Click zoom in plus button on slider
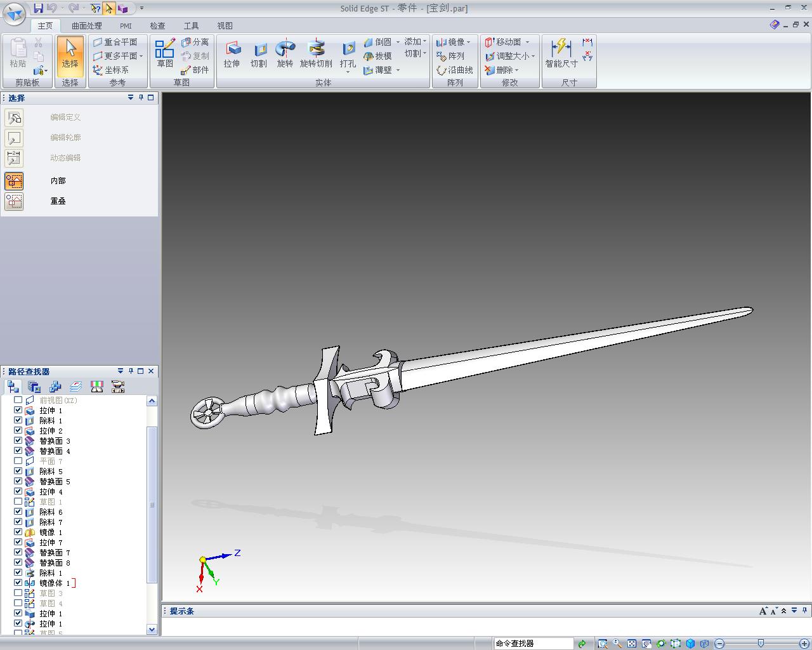This screenshot has height=650, width=812. pyautogui.click(x=804, y=644)
